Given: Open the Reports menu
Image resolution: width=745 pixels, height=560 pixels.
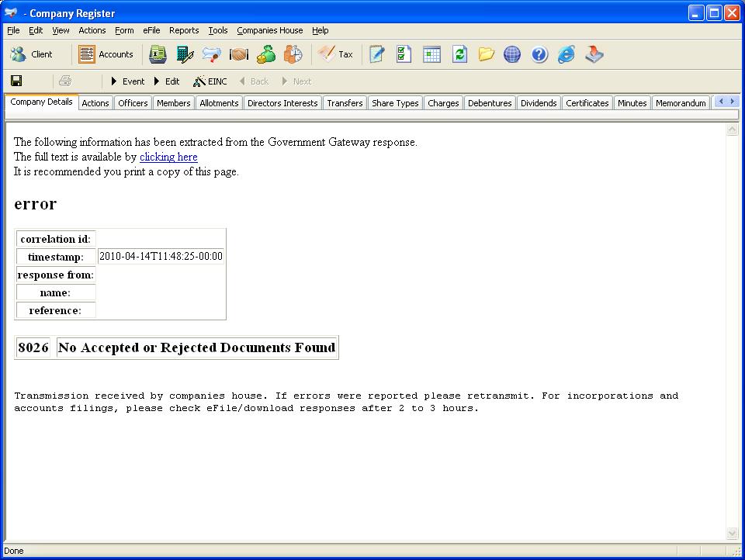Looking at the screenshot, I should tap(184, 30).
